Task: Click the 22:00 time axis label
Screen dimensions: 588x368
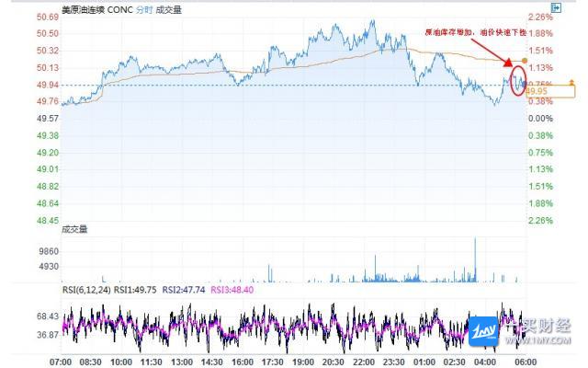Action: [364, 362]
